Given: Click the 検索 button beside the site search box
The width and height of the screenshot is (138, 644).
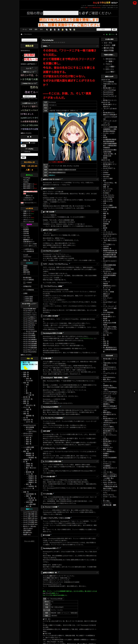Looking at the screenshot, I should tap(114, 30).
